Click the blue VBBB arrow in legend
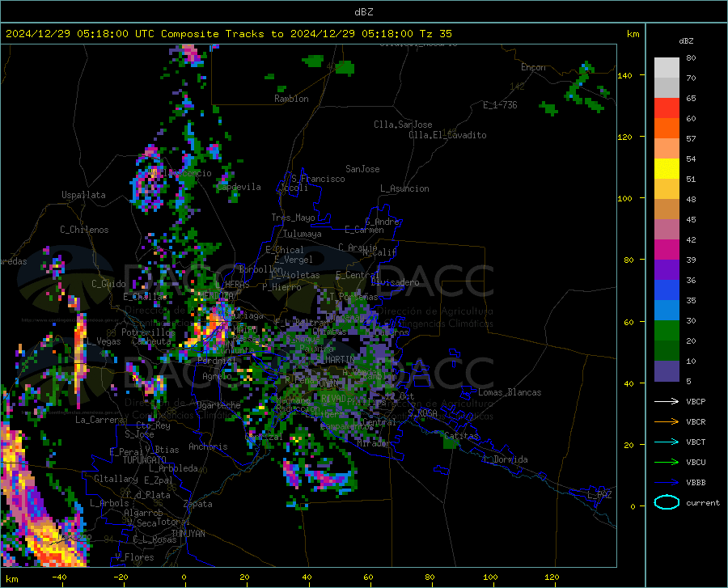 coord(667,483)
